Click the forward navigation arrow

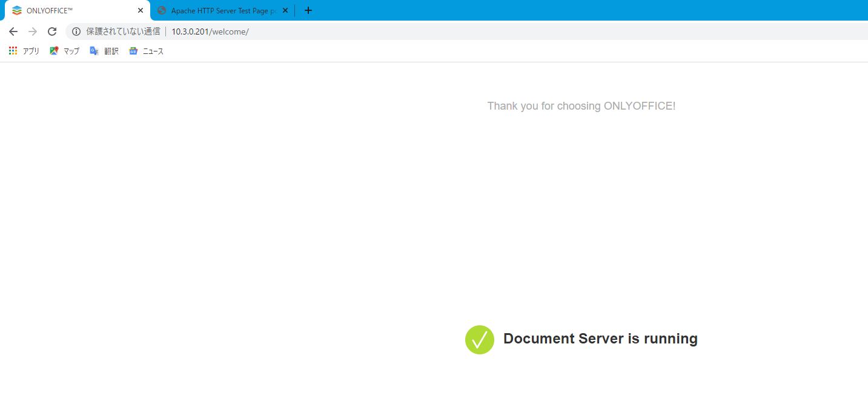pos(32,31)
